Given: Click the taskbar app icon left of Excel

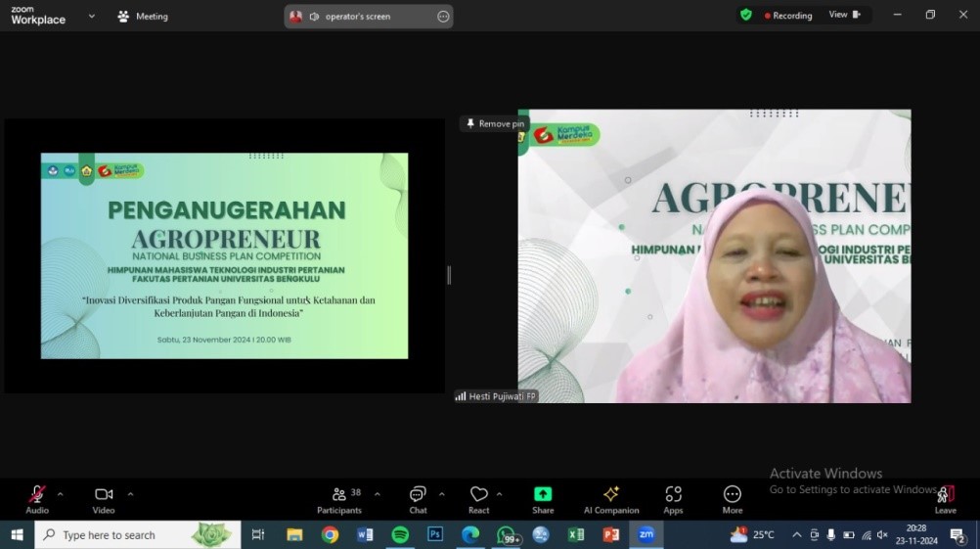Looking at the screenshot, I should click(541, 534).
